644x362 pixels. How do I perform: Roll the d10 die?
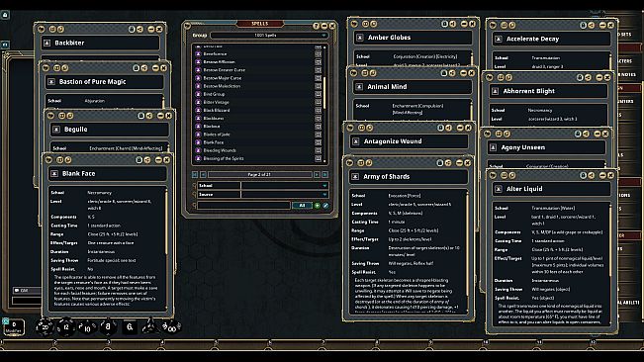87,327
